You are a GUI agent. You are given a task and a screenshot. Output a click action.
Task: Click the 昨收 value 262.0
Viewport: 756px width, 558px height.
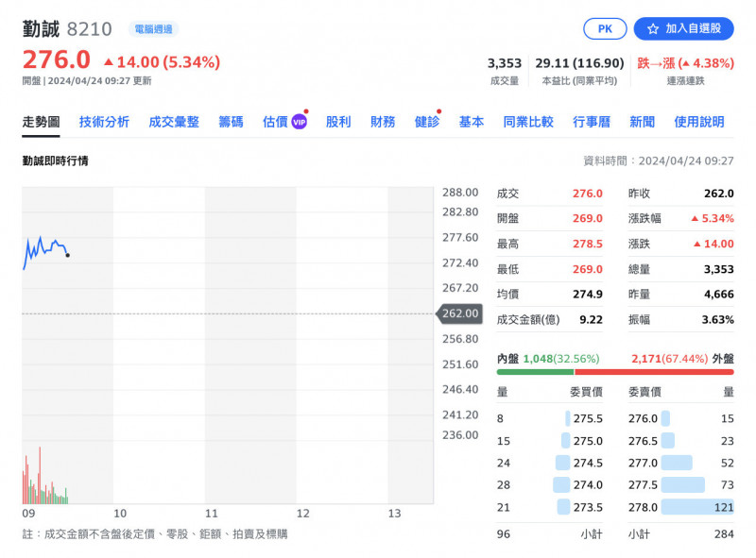(719, 194)
